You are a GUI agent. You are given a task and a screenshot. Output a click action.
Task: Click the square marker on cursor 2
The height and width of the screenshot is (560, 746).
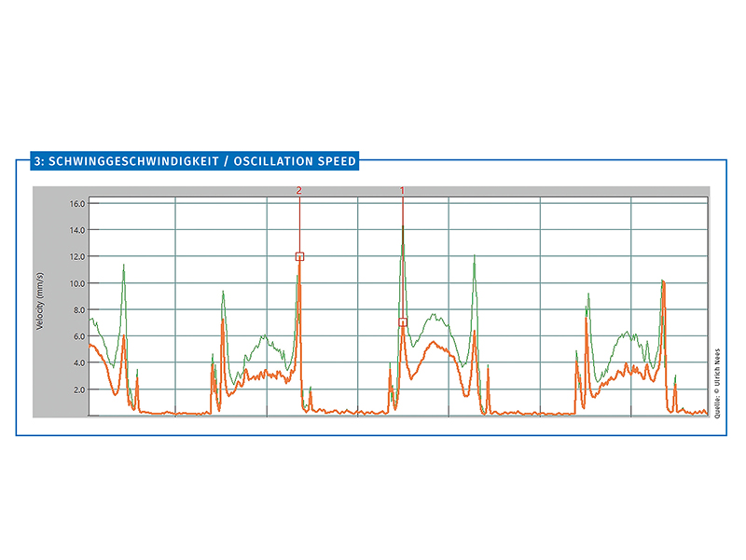[x=299, y=256]
